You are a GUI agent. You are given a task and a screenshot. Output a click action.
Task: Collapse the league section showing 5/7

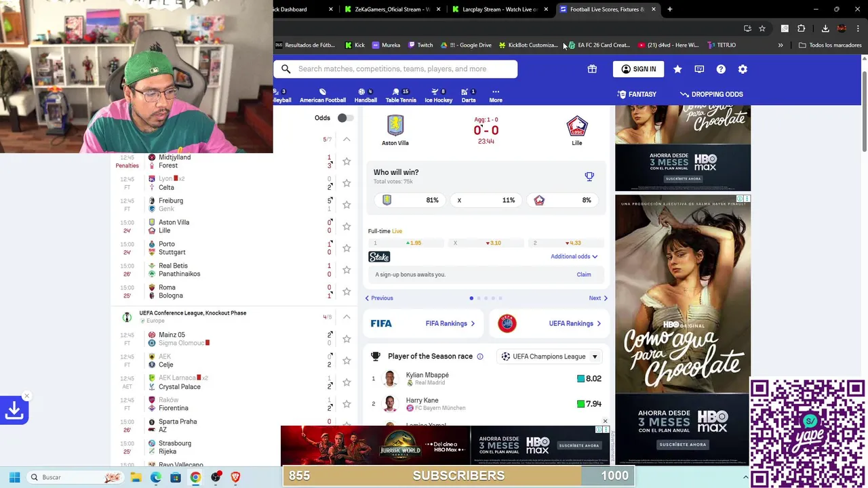[347, 139]
